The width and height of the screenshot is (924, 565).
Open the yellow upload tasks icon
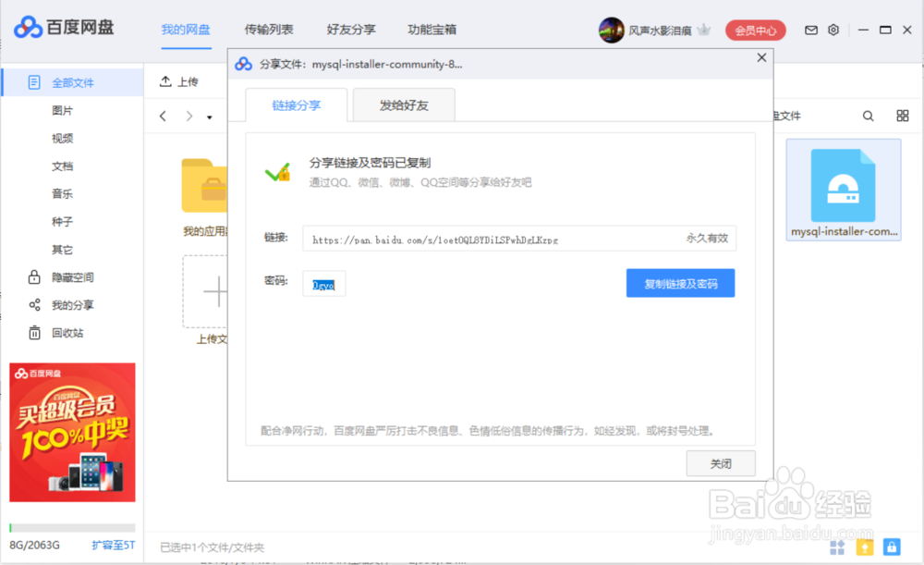pyautogui.click(x=865, y=547)
